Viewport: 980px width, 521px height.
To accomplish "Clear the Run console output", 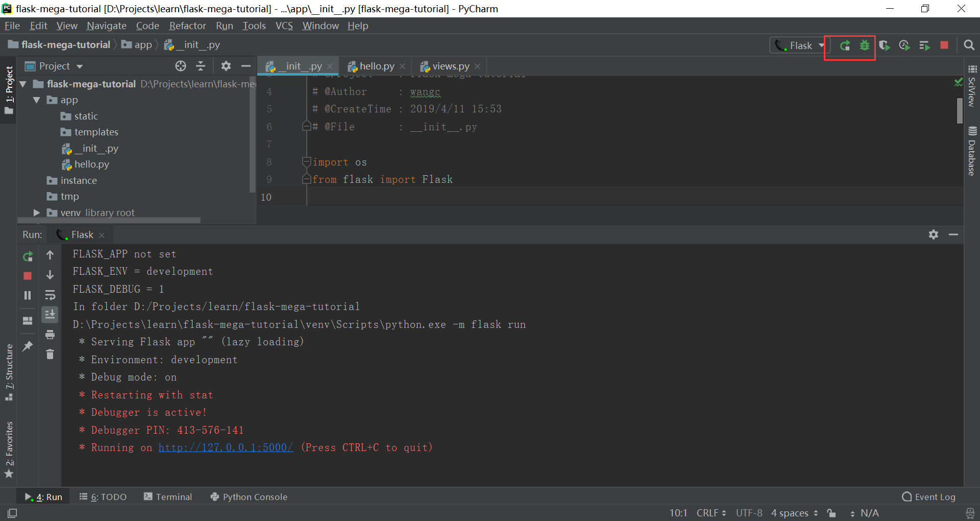I will 50,354.
